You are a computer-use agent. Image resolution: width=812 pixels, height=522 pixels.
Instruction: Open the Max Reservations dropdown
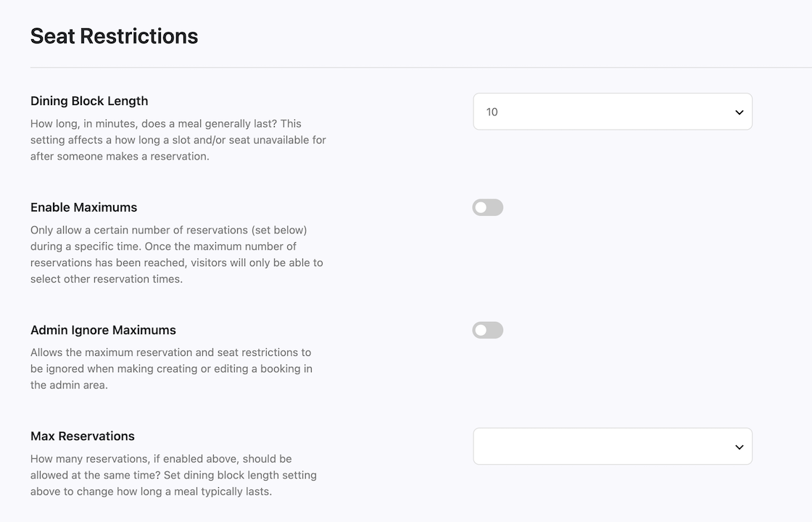(613, 447)
